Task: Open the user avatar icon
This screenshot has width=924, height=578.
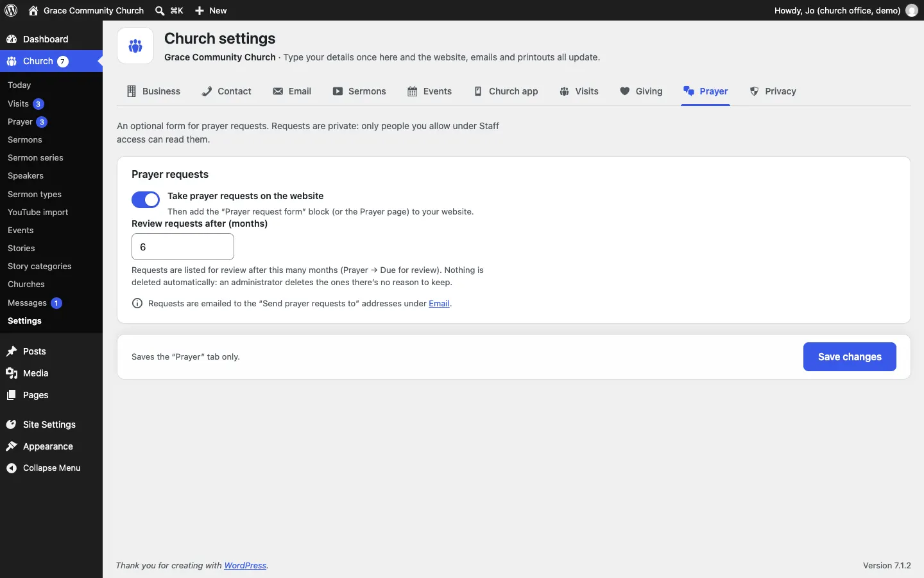Action: pyautogui.click(x=912, y=10)
